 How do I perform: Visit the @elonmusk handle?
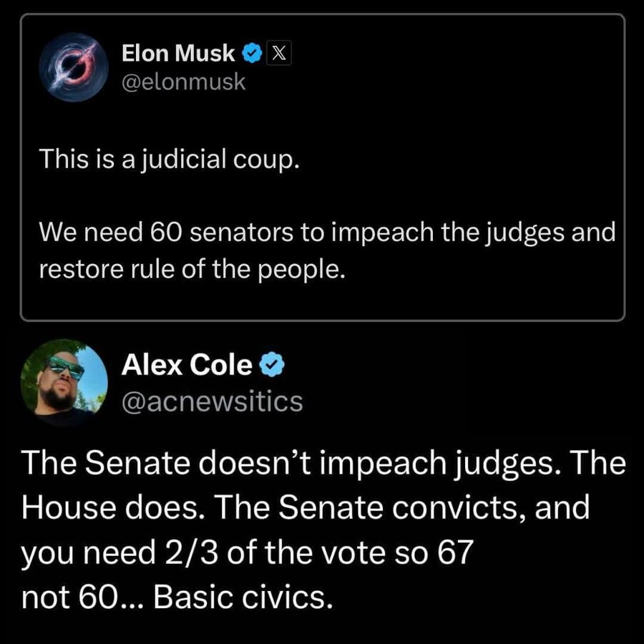pos(184,82)
